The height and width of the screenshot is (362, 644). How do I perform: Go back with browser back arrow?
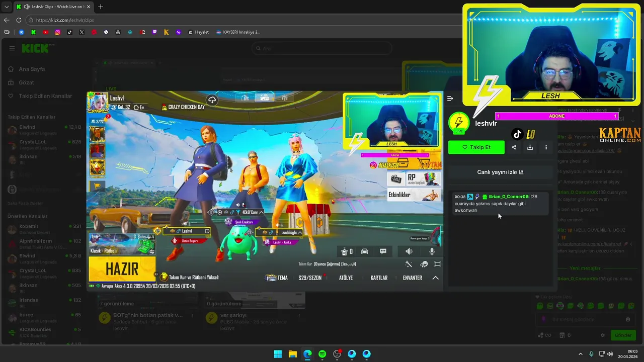coord(7,20)
